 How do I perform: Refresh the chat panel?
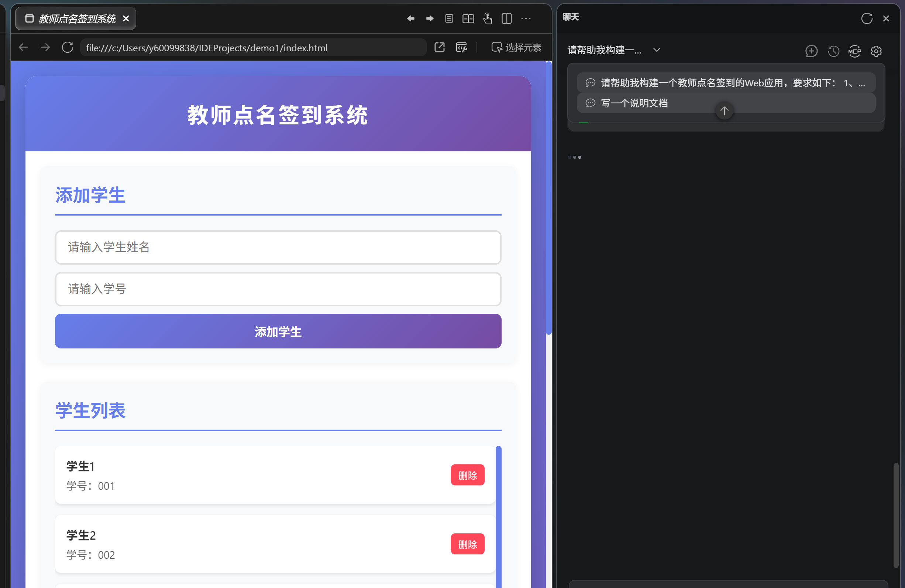coord(867,18)
